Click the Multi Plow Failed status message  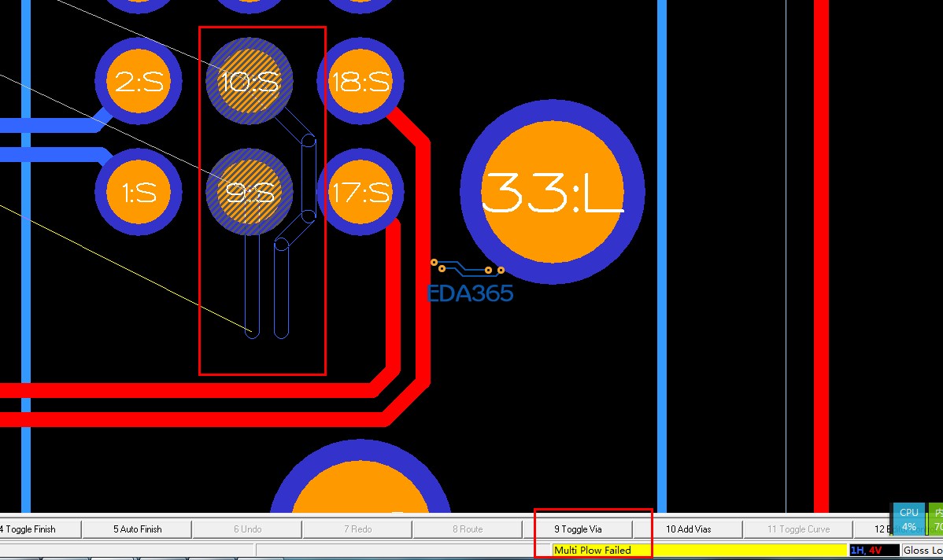click(x=593, y=551)
